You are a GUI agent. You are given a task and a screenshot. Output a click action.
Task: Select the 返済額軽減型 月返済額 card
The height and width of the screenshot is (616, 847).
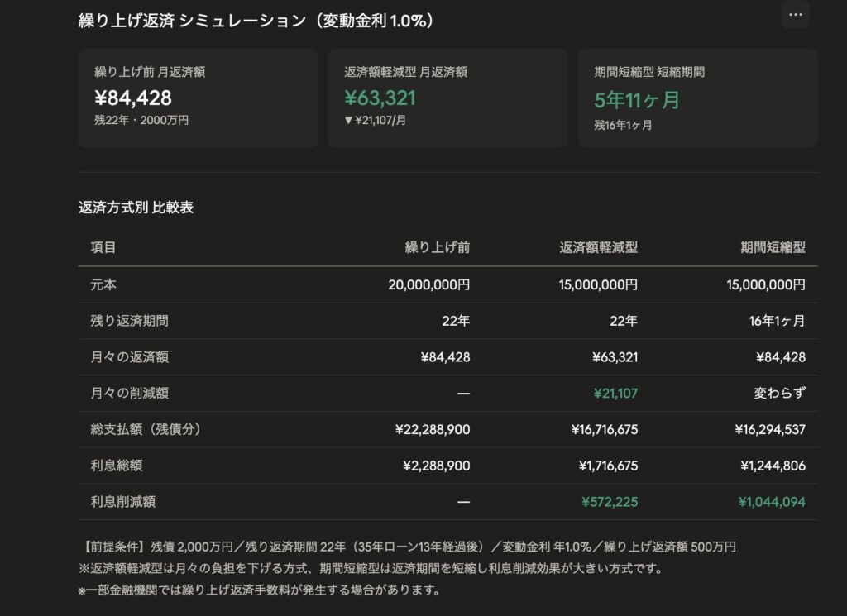[447, 98]
